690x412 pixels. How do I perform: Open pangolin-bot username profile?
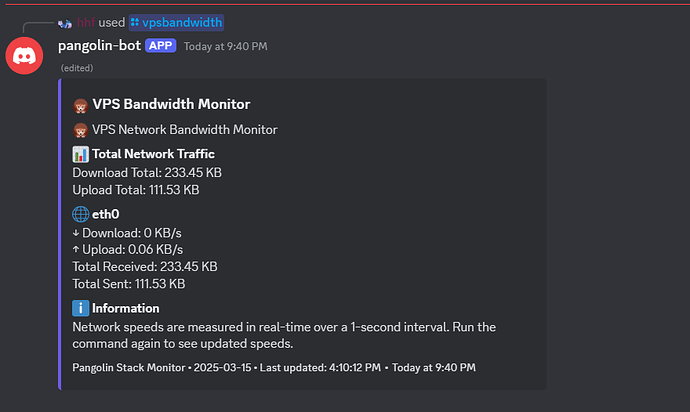click(x=99, y=45)
